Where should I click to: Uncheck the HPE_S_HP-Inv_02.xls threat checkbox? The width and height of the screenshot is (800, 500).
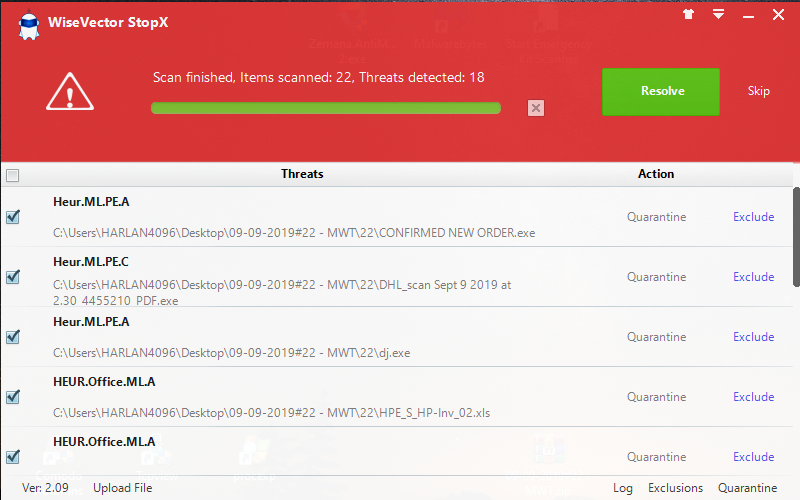13,397
